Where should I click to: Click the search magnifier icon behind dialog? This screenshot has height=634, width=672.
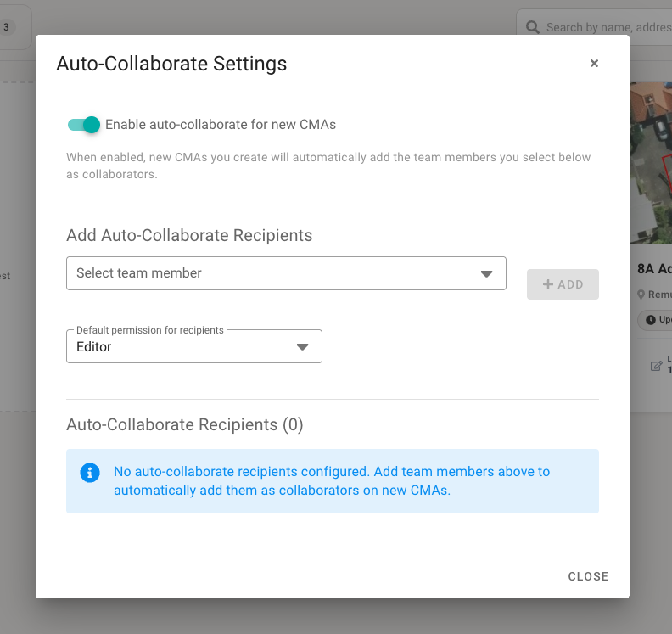coord(532,27)
